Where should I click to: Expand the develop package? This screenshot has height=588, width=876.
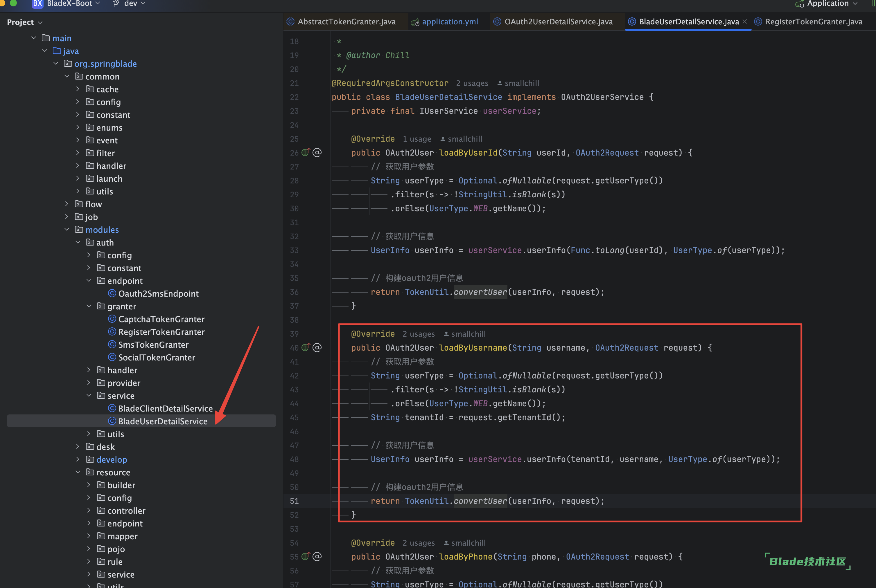click(x=78, y=459)
